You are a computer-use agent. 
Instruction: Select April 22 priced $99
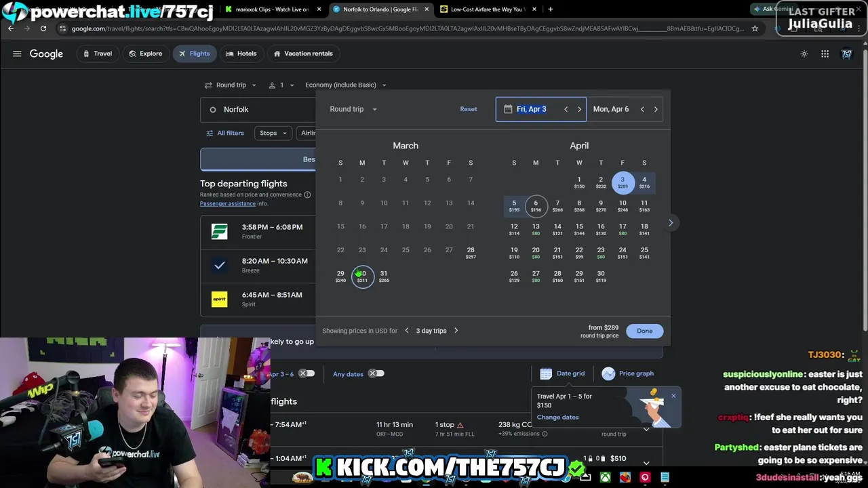tap(579, 253)
